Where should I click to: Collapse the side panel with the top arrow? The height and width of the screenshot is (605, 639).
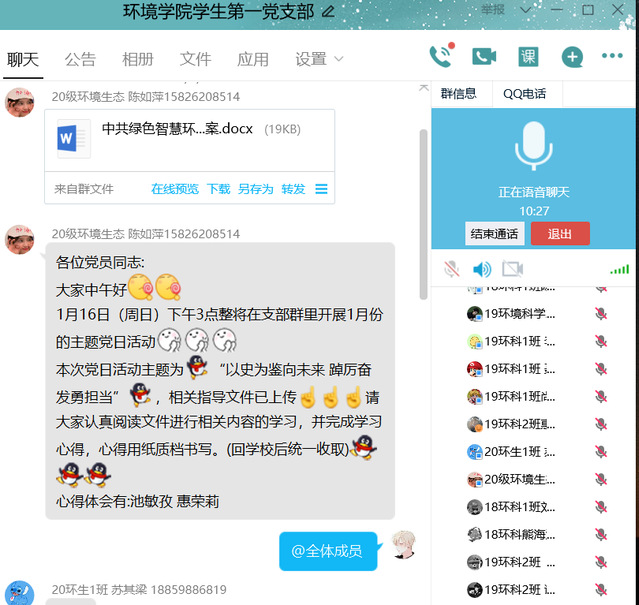click(x=424, y=84)
